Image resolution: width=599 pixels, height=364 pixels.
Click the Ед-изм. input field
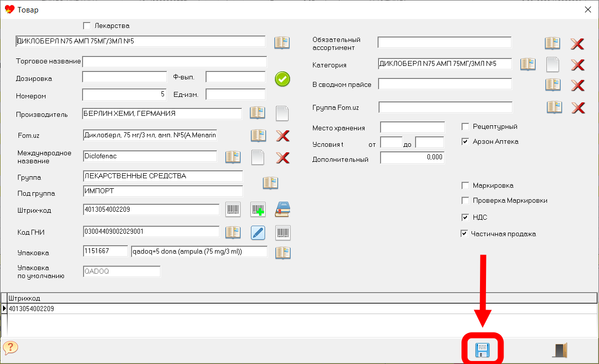click(235, 94)
